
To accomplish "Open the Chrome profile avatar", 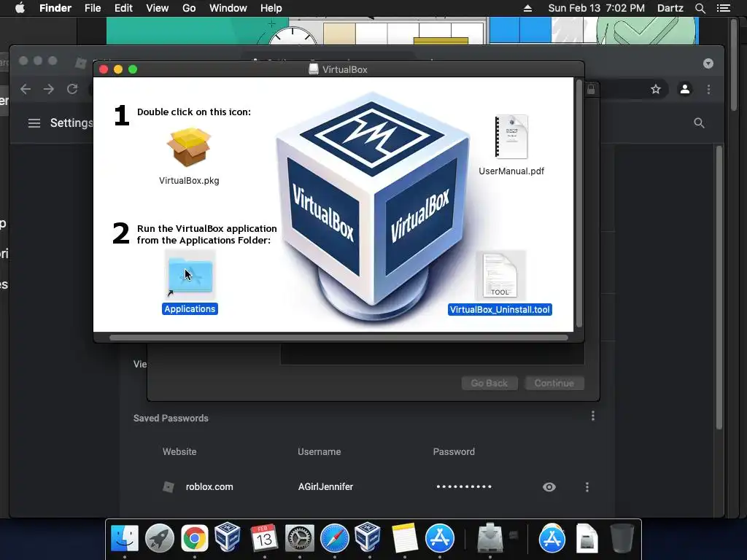I will pos(685,89).
